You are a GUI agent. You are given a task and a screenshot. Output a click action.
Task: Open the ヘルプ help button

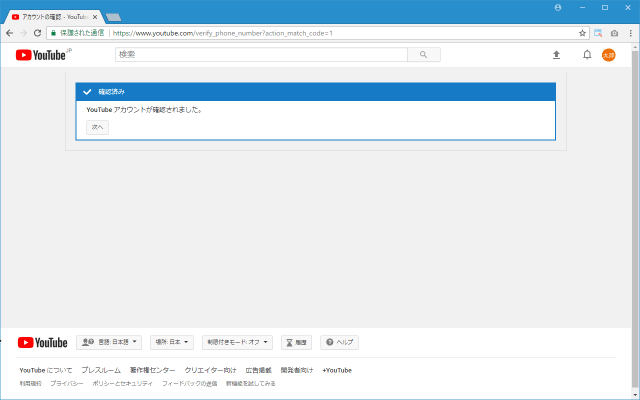coord(340,342)
